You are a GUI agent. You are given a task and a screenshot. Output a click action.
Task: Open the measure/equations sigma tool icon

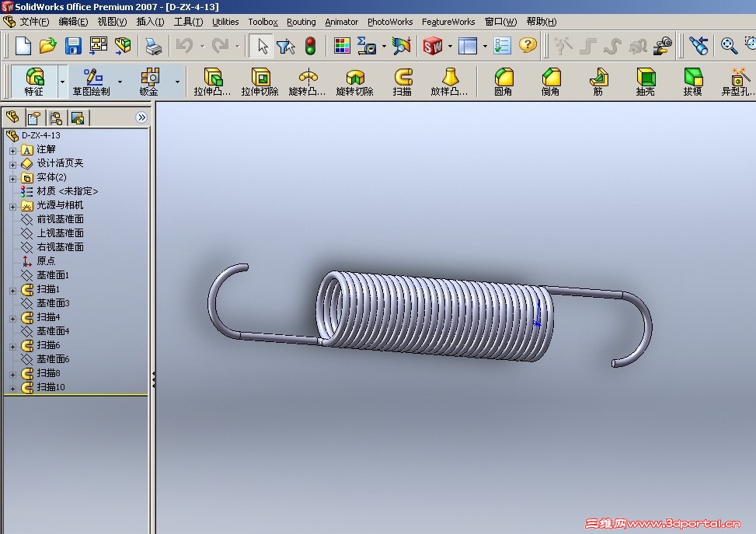pos(367,47)
